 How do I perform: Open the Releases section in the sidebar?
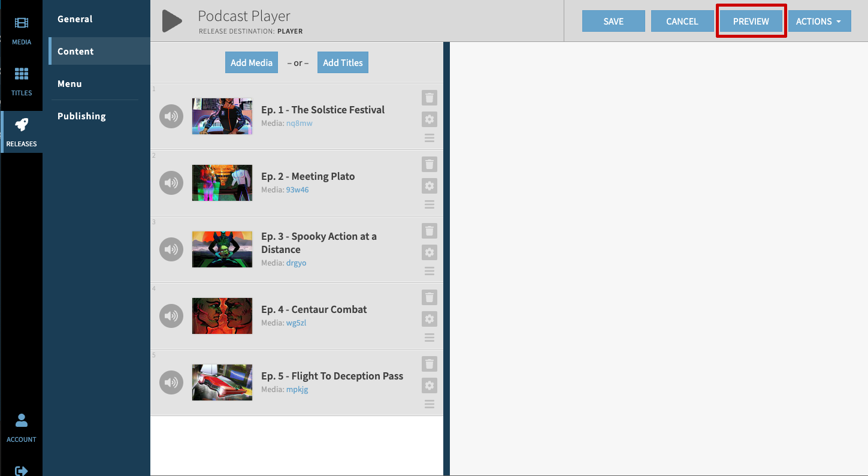21,131
